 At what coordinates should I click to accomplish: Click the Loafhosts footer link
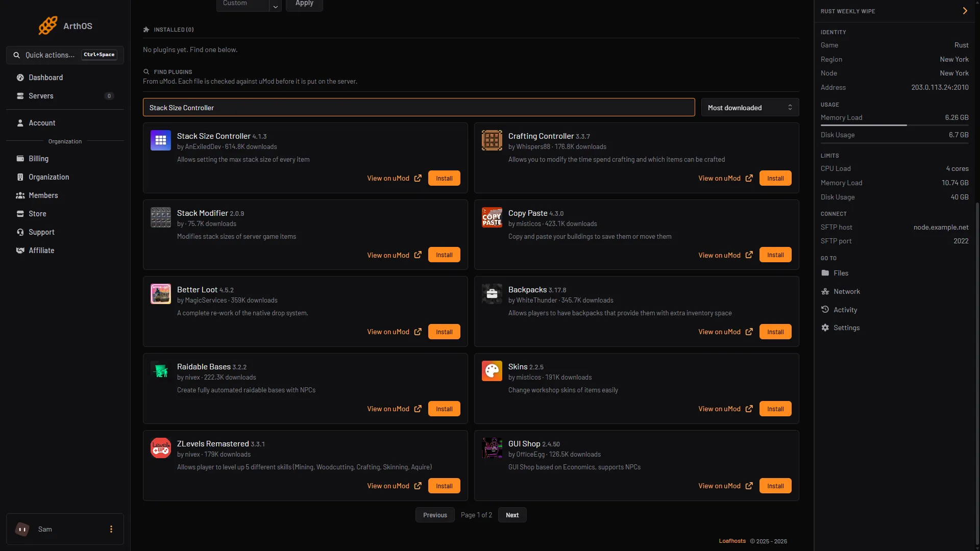click(732, 541)
